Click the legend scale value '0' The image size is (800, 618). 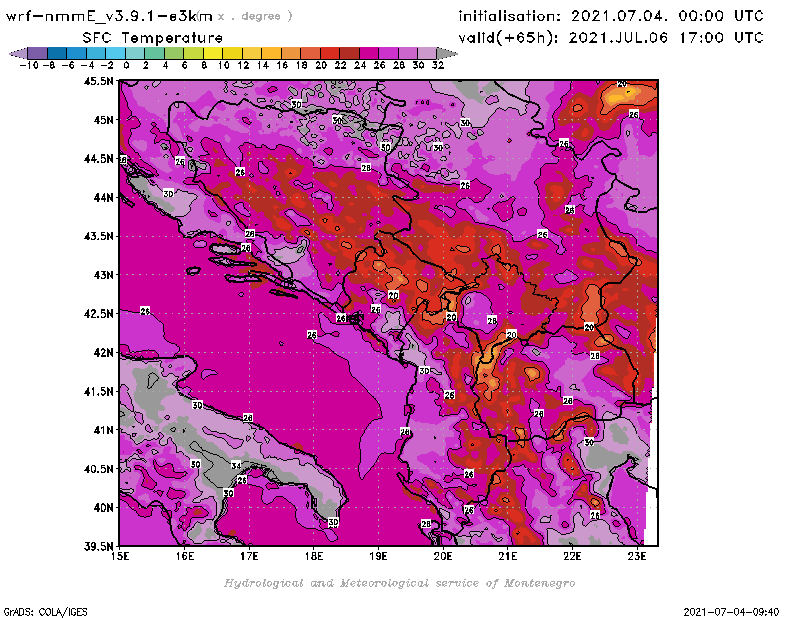pos(126,65)
